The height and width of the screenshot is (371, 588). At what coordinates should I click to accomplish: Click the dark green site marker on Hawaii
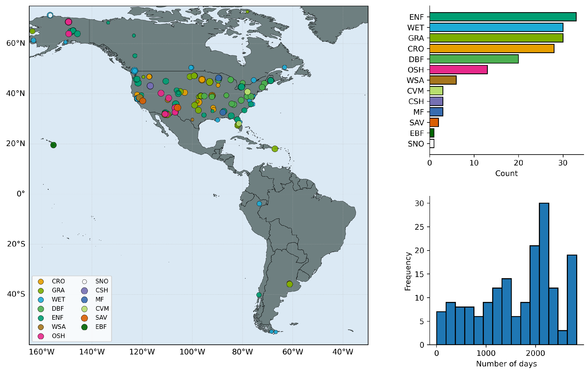(x=53, y=145)
